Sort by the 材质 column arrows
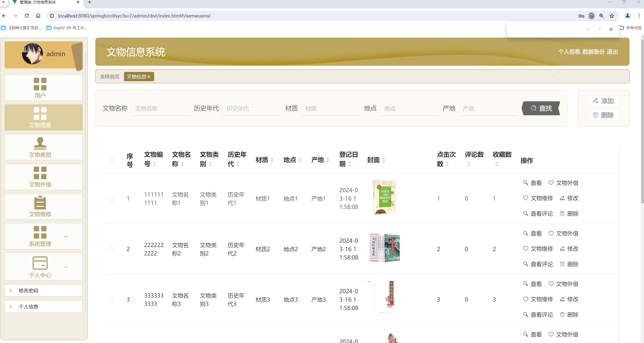This screenshot has height=343, width=644. [272, 160]
